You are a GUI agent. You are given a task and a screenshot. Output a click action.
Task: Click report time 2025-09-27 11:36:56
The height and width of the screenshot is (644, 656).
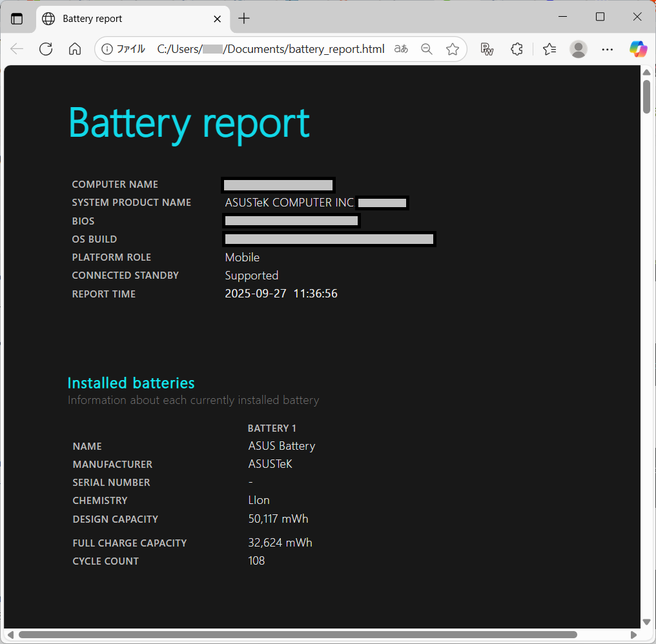tap(281, 294)
